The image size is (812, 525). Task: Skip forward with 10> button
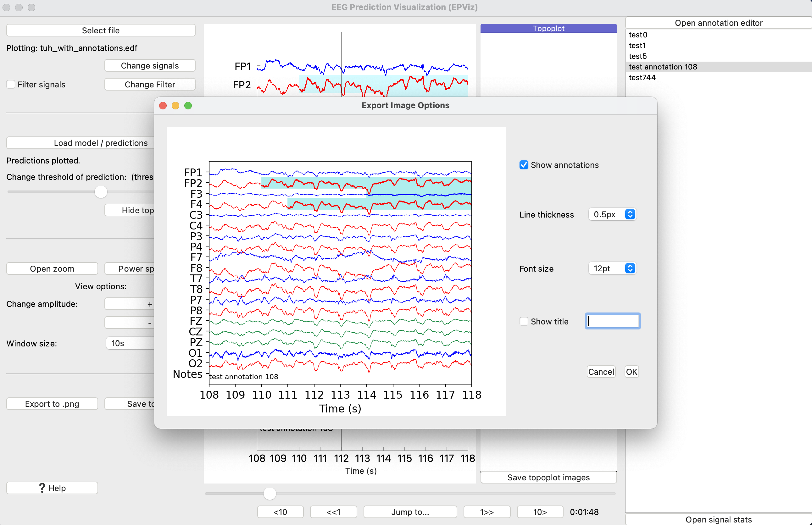540,512
